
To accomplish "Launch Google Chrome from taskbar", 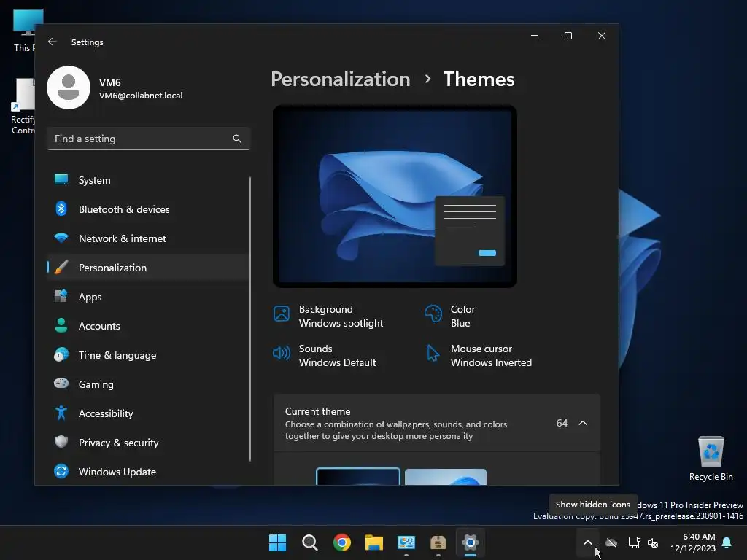I will click(342, 542).
